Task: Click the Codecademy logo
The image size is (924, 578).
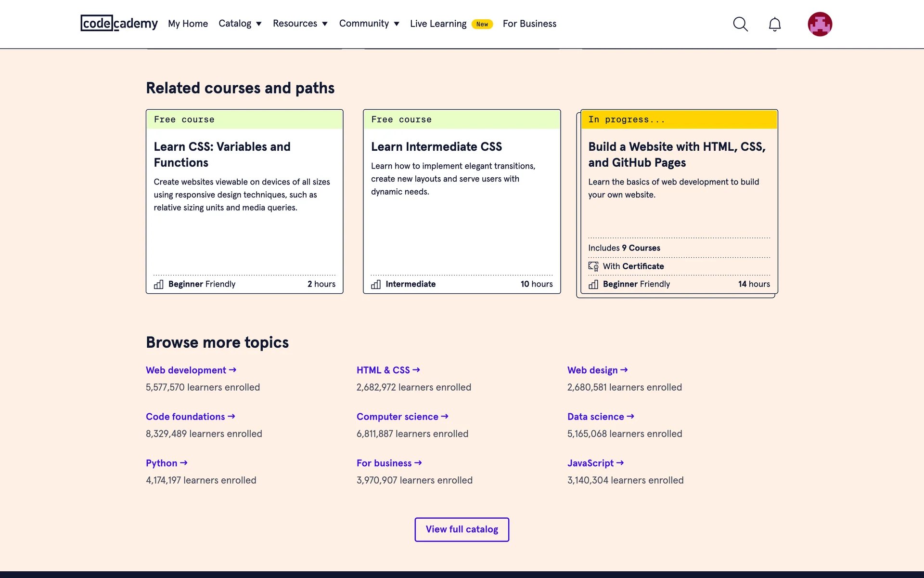Action: (x=119, y=23)
